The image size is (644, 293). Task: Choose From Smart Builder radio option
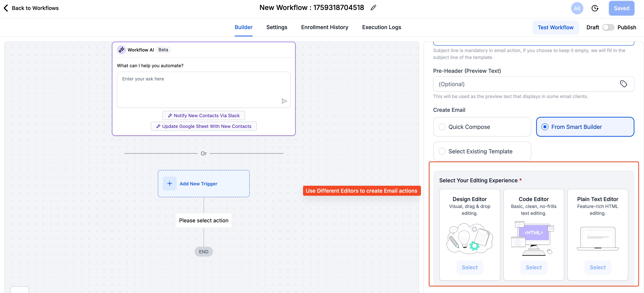545,127
